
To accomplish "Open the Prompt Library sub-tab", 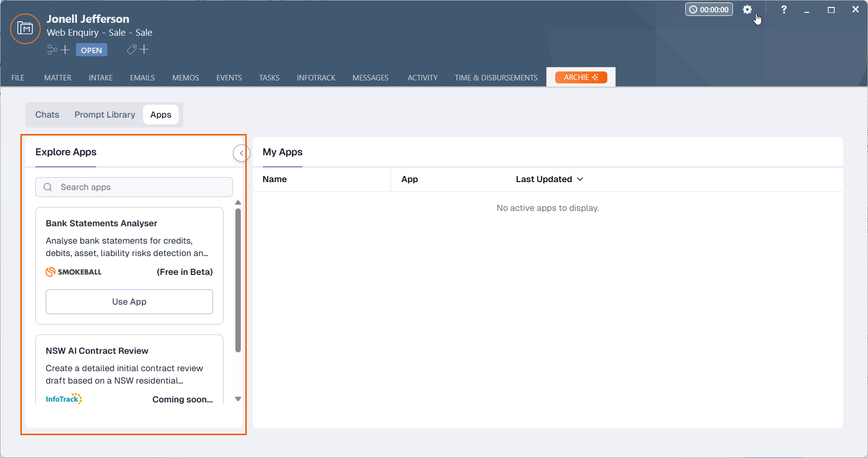I will [105, 115].
